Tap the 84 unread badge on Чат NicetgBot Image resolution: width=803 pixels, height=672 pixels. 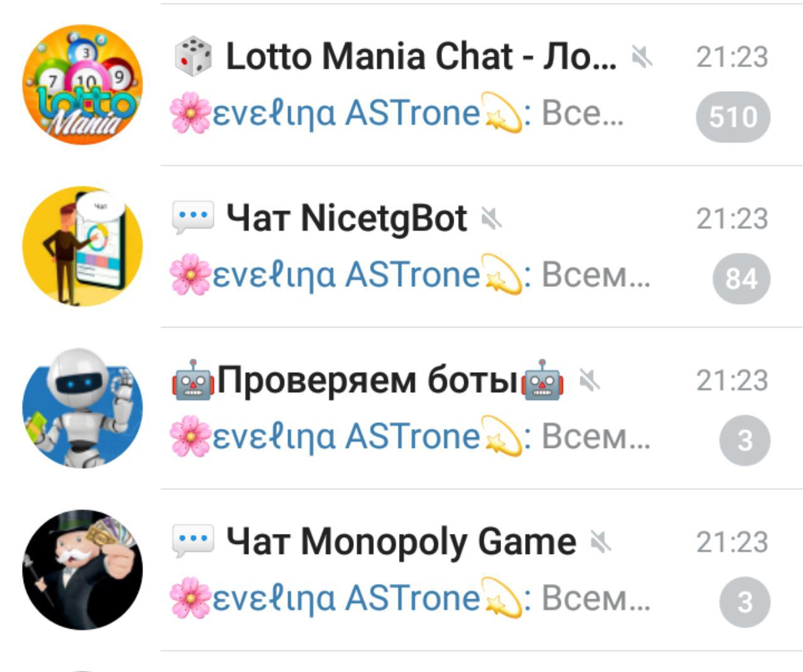742,279
